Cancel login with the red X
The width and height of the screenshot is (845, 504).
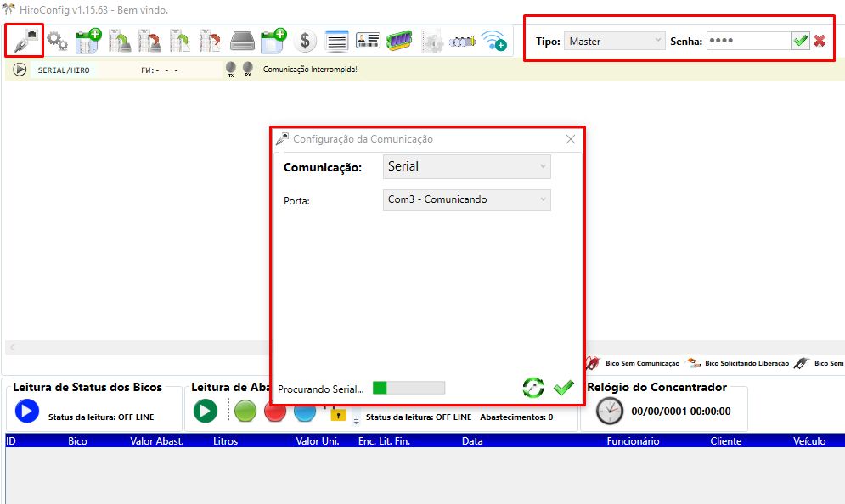[820, 41]
